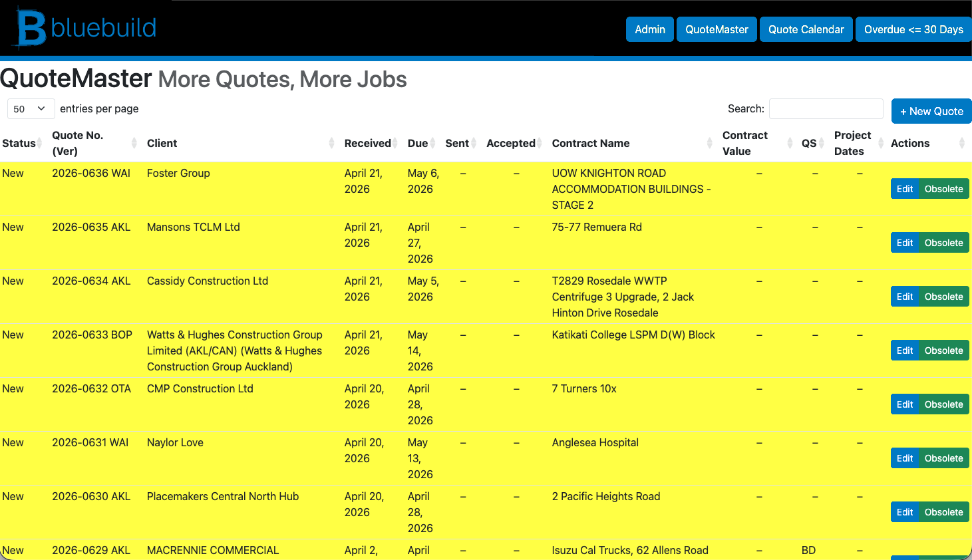The width and height of the screenshot is (972, 560).
Task: Create a + New Quote
Action: click(x=931, y=111)
